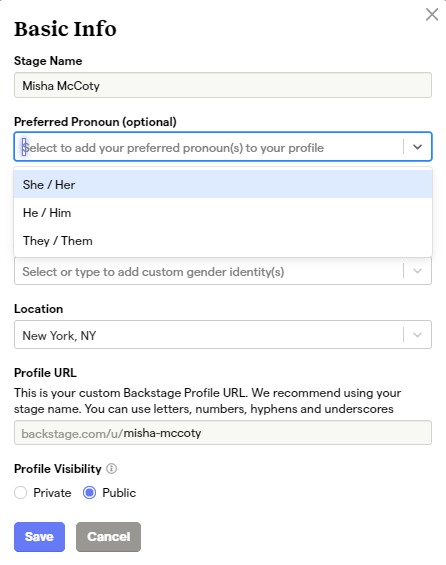Click the Profile Visibility info icon
Screen dimensions: 446x565
(112, 468)
